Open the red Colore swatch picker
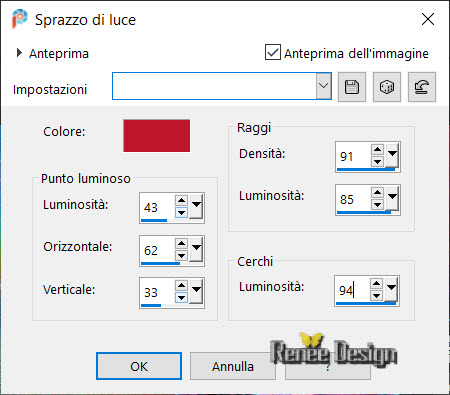The image size is (450, 395). 157,136
